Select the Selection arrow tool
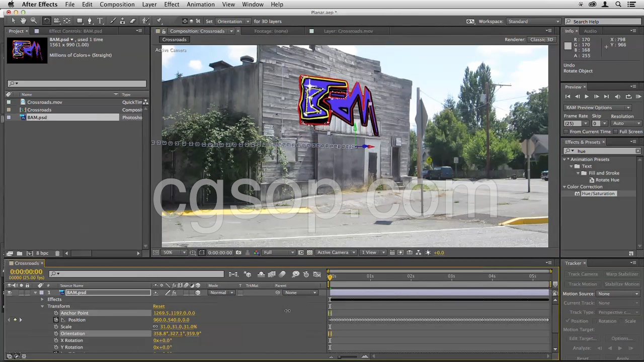This screenshot has width=644, height=362. click(13, 21)
